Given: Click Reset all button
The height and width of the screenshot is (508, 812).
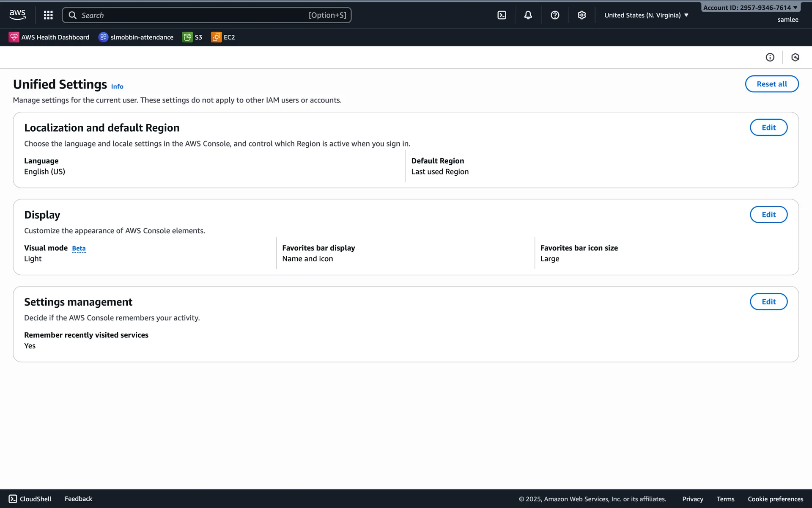Looking at the screenshot, I should [771, 84].
